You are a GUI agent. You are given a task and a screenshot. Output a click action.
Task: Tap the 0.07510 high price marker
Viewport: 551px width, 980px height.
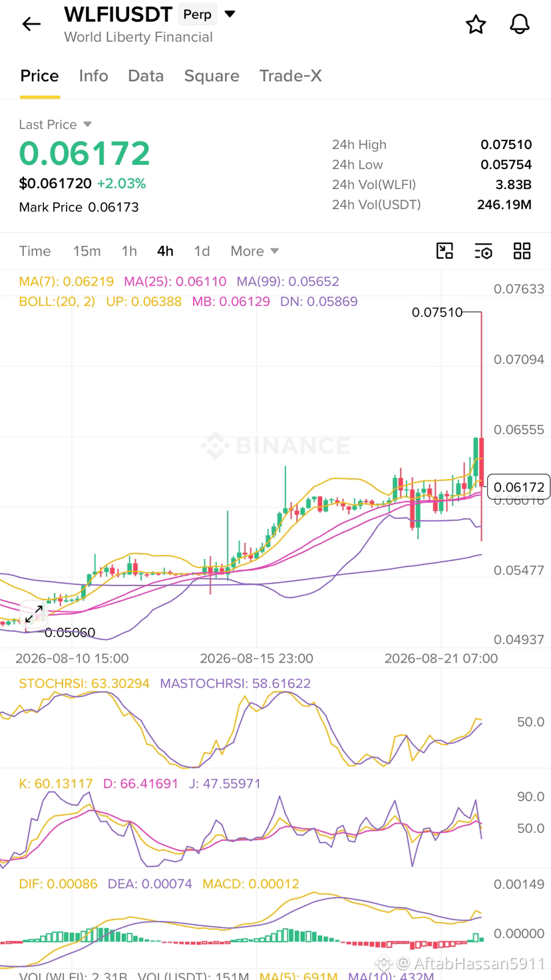437,312
